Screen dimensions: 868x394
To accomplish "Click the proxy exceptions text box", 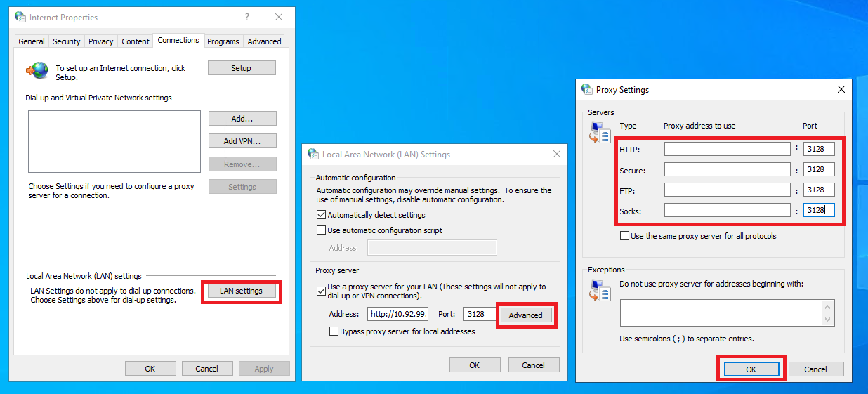I will tap(721, 313).
